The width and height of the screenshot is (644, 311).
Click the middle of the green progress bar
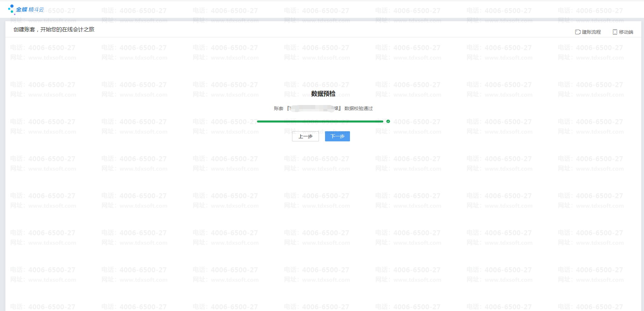pos(320,122)
